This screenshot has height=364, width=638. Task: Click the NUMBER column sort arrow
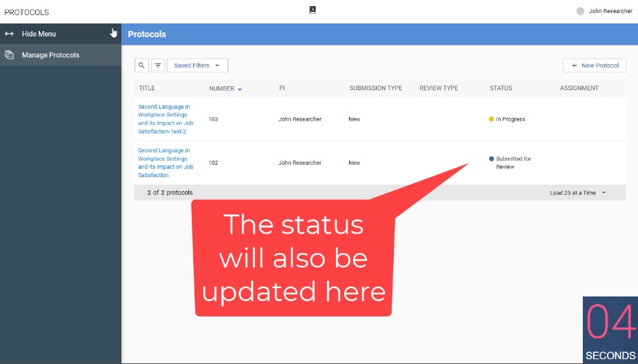[240, 89]
